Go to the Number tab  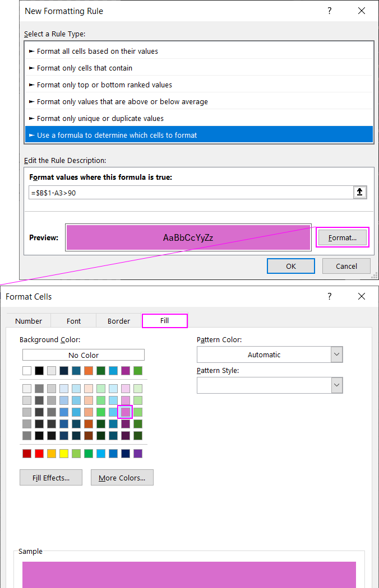(x=29, y=321)
